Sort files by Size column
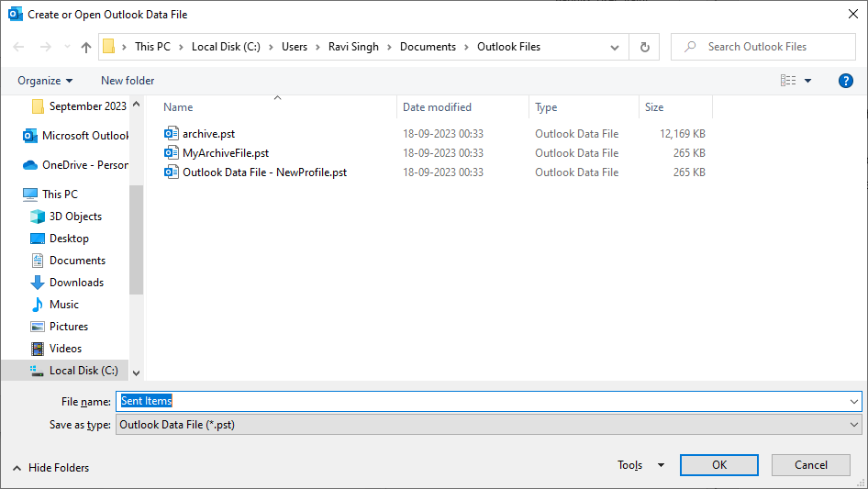 pyautogui.click(x=654, y=107)
